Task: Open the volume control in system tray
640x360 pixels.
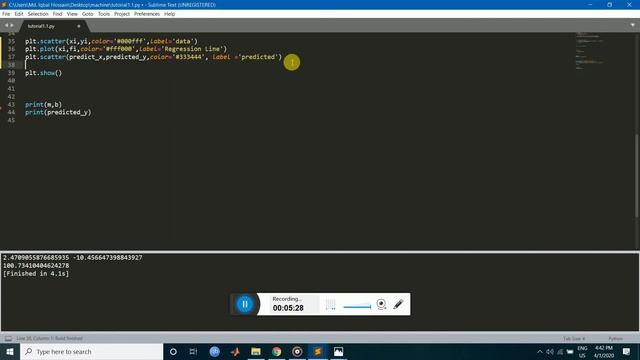Action: pyautogui.click(x=550, y=351)
